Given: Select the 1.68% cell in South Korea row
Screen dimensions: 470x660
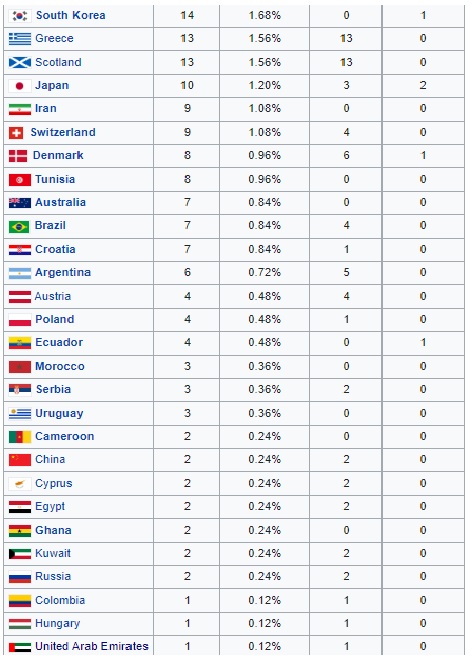Looking at the screenshot, I should [x=264, y=16].
